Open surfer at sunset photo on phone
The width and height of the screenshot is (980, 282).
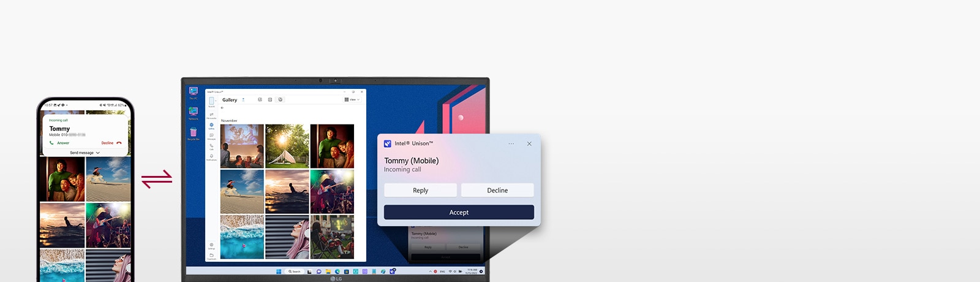click(62, 225)
